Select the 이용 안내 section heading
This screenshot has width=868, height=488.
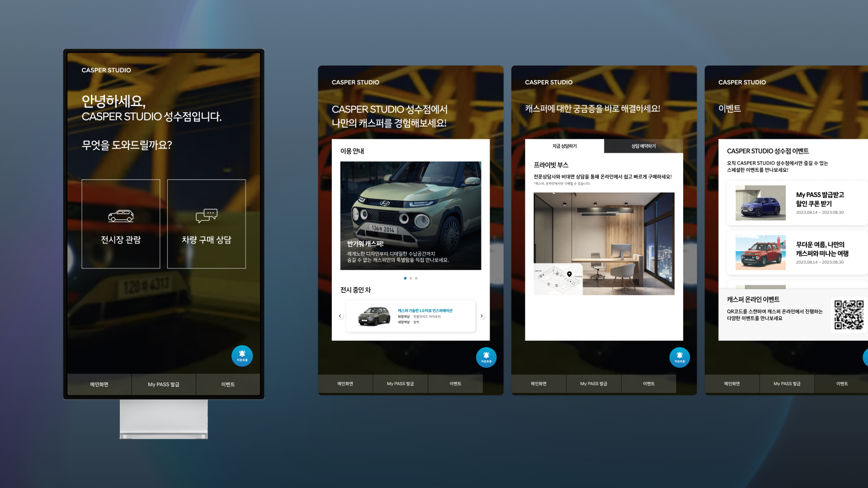[352, 151]
